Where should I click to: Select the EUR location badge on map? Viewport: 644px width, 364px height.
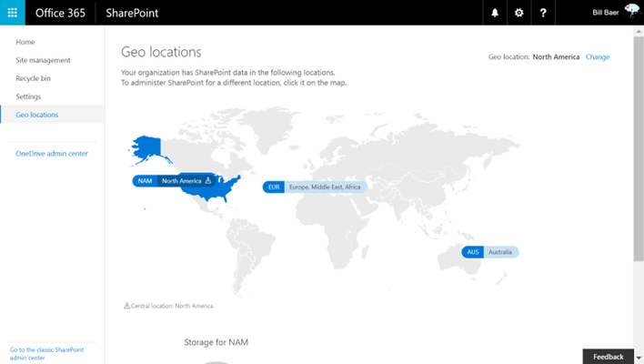(x=274, y=187)
